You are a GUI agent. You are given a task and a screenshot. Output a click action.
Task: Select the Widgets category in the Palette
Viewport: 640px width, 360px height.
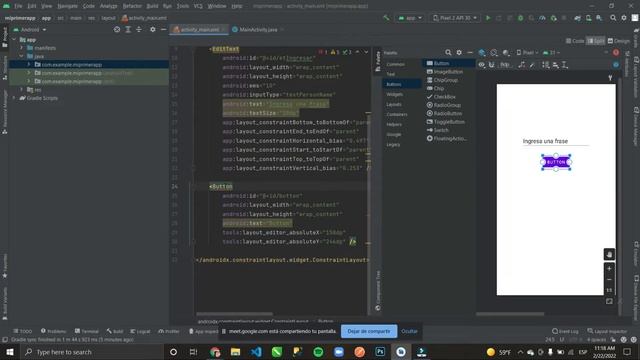[394, 94]
